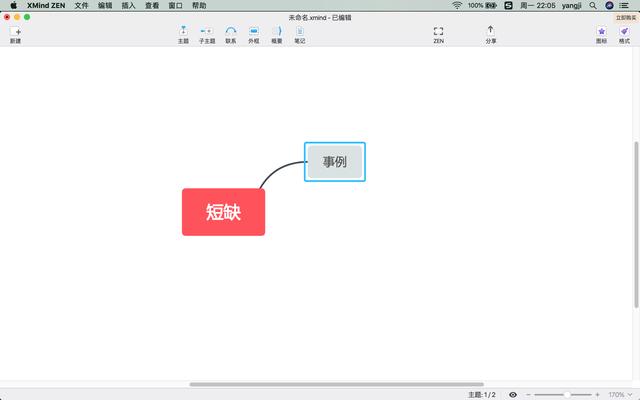This screenshot has width=640, height=400.
Task: Open the 分享 share menu
Action: pyautogui.click(x=491, y=35)
